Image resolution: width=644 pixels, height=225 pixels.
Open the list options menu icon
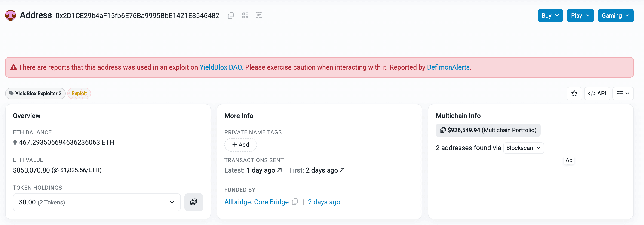(623, 93)
